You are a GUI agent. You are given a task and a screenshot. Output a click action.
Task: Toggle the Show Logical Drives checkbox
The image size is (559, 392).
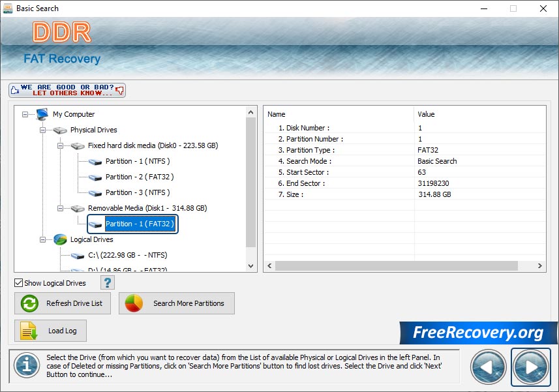18,283
